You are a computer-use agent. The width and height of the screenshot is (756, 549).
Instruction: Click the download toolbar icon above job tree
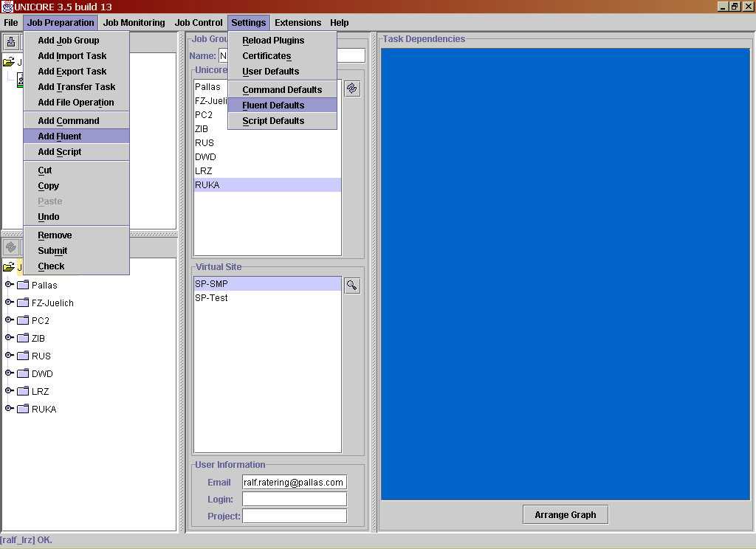[x=11, y=42]
